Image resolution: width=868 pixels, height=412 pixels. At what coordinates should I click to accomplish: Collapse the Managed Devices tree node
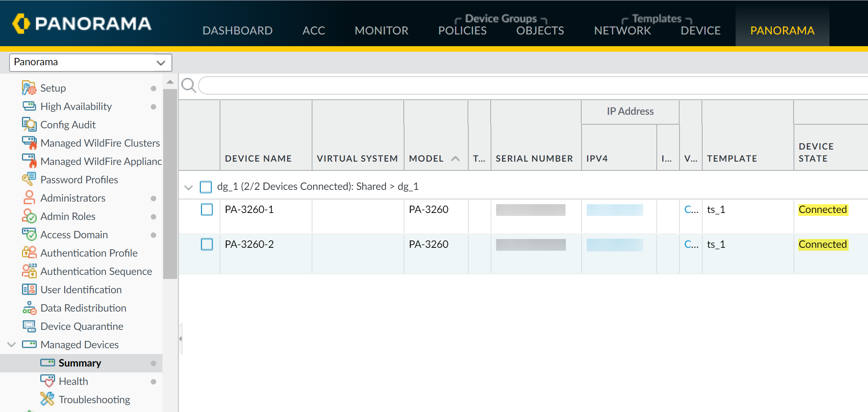tap(12, 345)
